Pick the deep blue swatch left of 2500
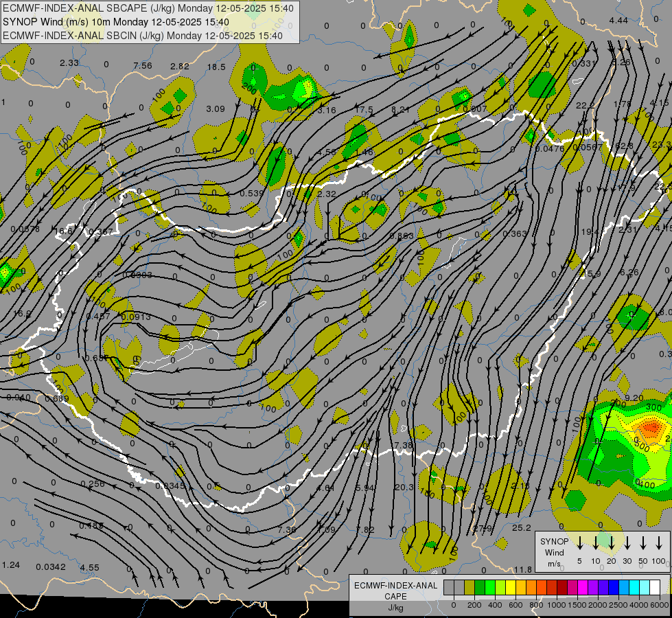 613,588
